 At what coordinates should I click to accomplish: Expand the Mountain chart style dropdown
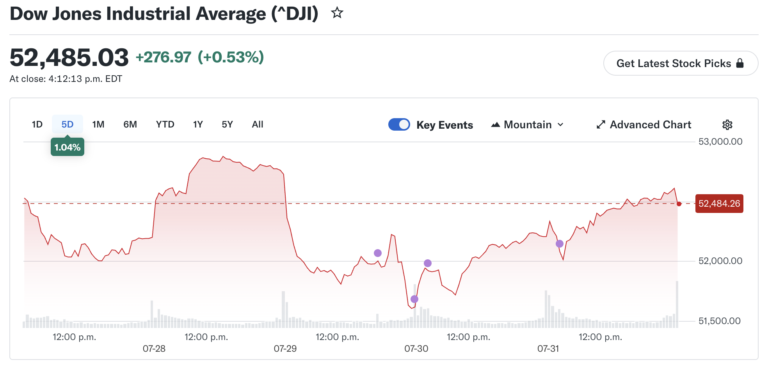click(x=527, y=125)
